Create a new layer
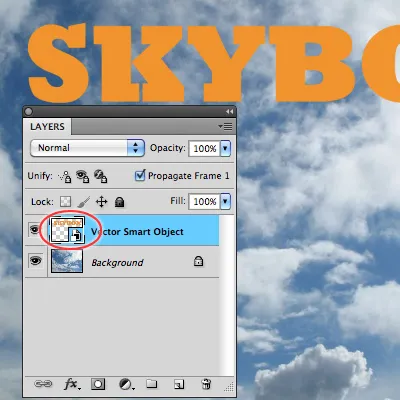The image size is (400, 400). [x=179, y=384]
